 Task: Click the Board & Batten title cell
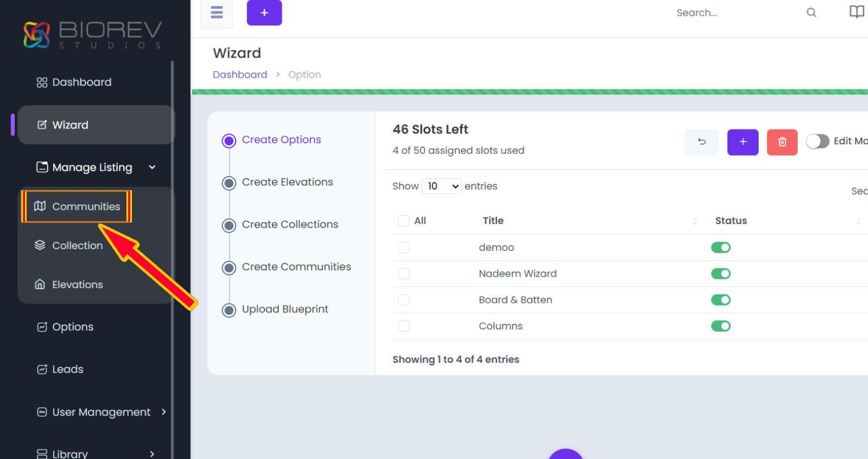pos(515,300)
